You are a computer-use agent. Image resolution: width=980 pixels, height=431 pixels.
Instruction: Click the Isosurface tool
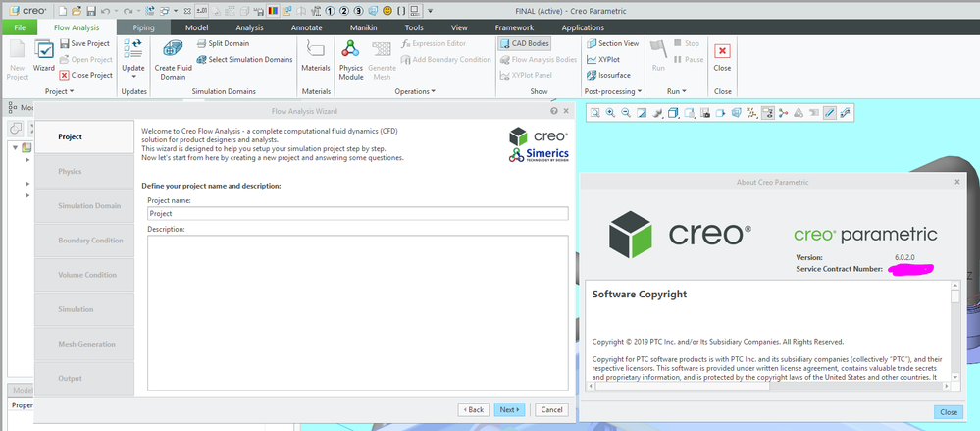pos(607,75)
